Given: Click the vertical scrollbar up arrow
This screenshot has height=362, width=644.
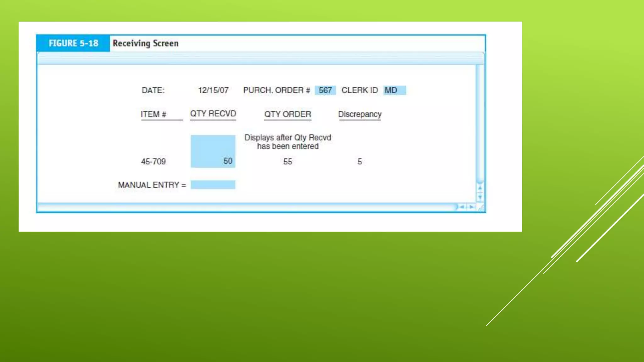Looking at the screenshot, I should [480, 188].
